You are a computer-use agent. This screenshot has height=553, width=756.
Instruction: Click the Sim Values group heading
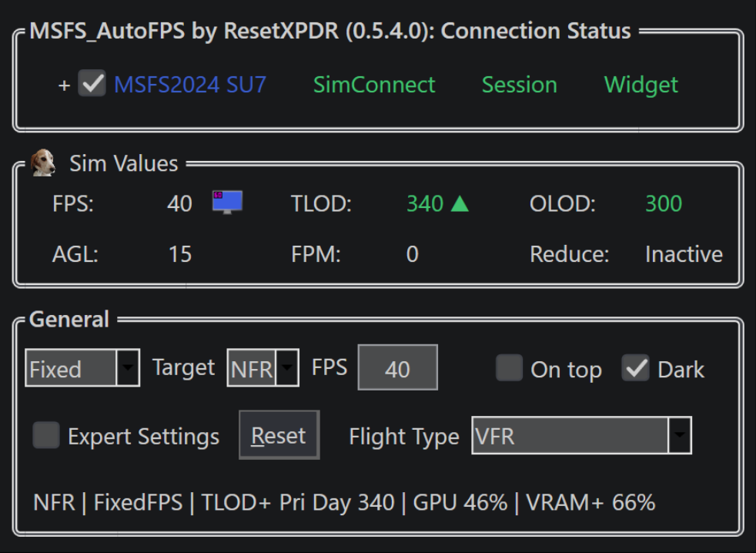click(124, 163)
